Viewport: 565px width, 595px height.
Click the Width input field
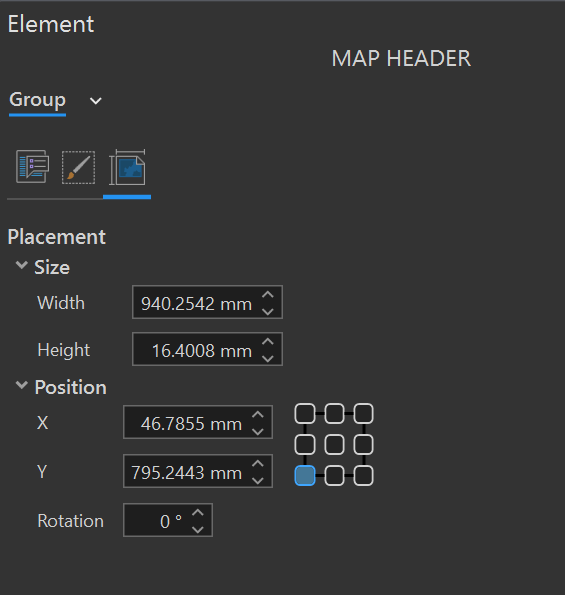207,302
